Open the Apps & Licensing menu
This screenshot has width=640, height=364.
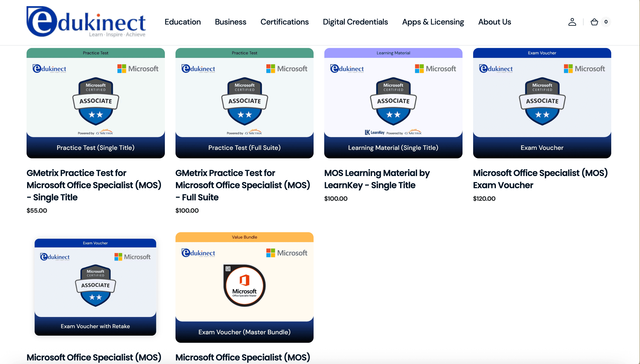click(x=433, y=22)
